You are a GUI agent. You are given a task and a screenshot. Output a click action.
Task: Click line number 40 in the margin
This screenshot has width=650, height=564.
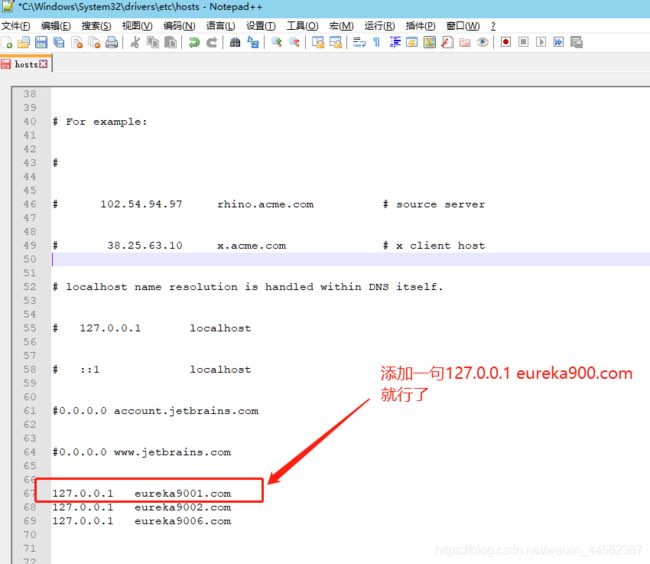(30, 122)
